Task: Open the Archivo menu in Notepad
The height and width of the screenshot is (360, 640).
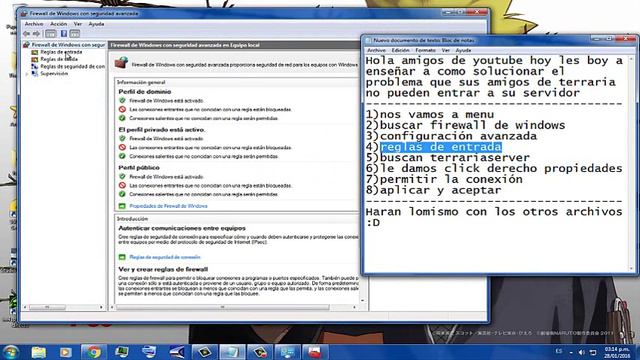Action: 376,50
